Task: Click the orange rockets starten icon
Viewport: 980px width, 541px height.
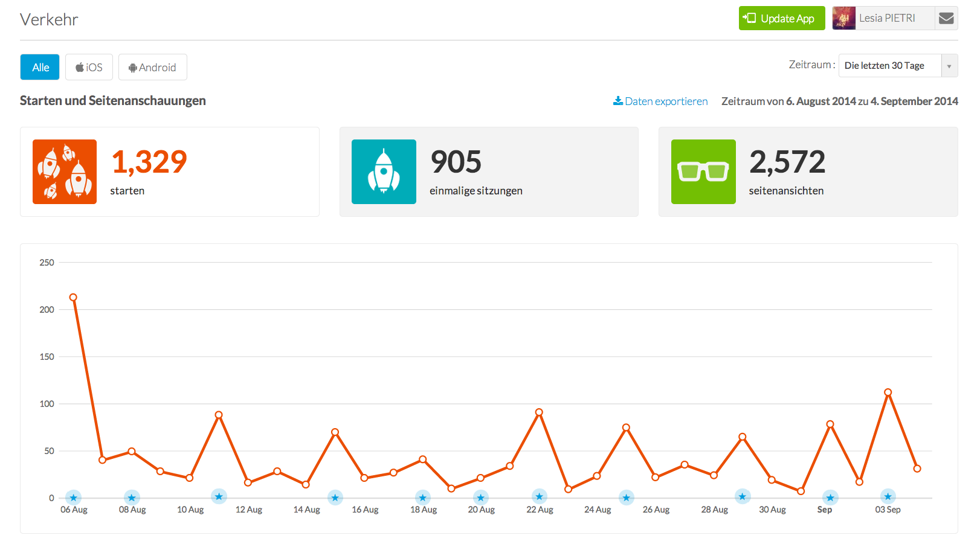Action: point(65,172)
